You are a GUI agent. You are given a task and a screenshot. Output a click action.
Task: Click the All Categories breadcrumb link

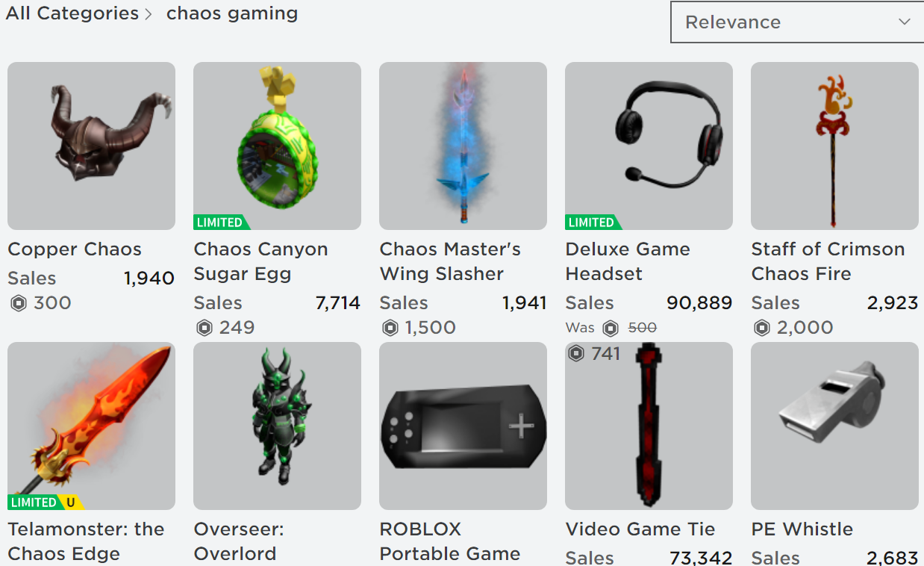[x=72, y=13]
